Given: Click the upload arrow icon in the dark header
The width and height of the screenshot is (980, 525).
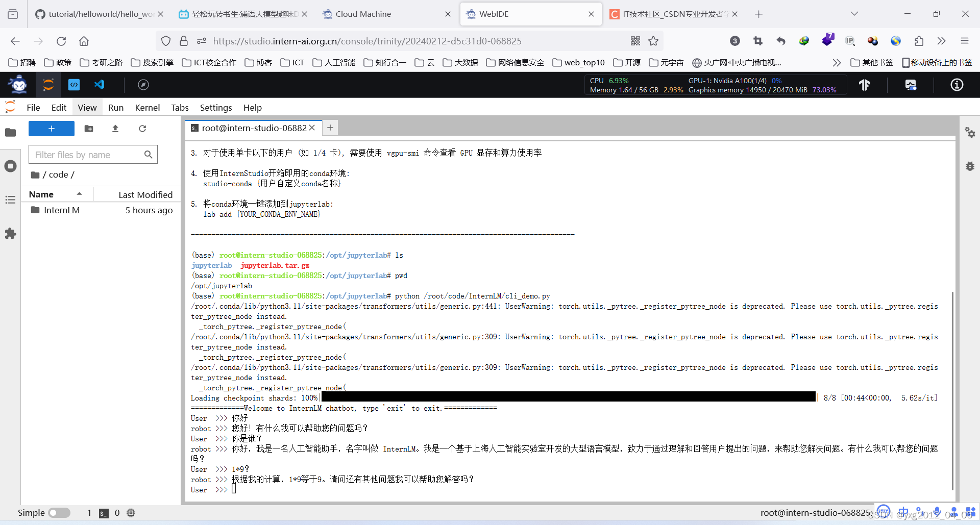Looking at the screenshot, I should pyautogui.click(x=864, y=85).
